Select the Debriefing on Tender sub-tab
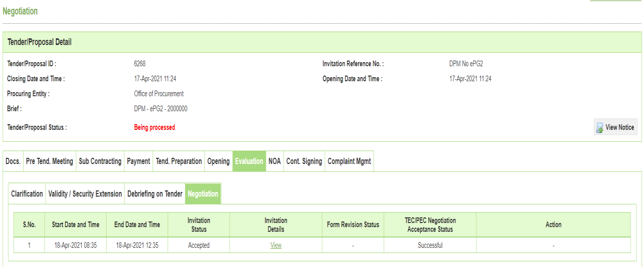The image size is (644, 267). 155,194
